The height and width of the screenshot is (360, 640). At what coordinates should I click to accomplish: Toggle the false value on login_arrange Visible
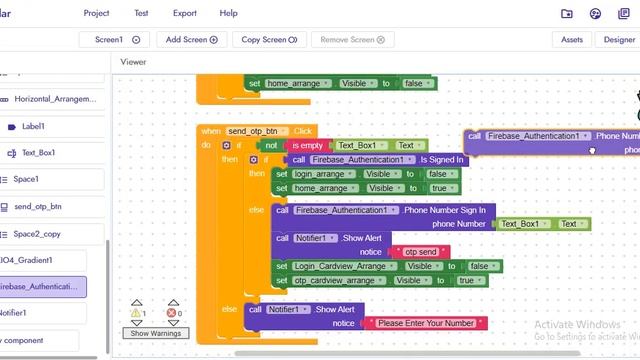441,174
